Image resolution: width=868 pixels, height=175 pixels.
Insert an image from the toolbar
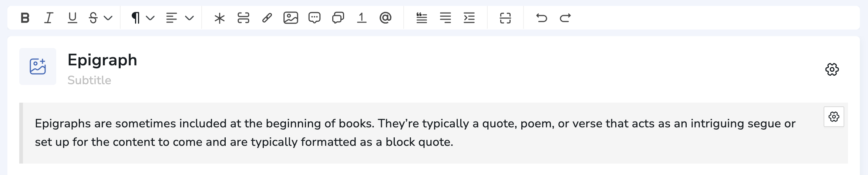(x=290, y=18)
